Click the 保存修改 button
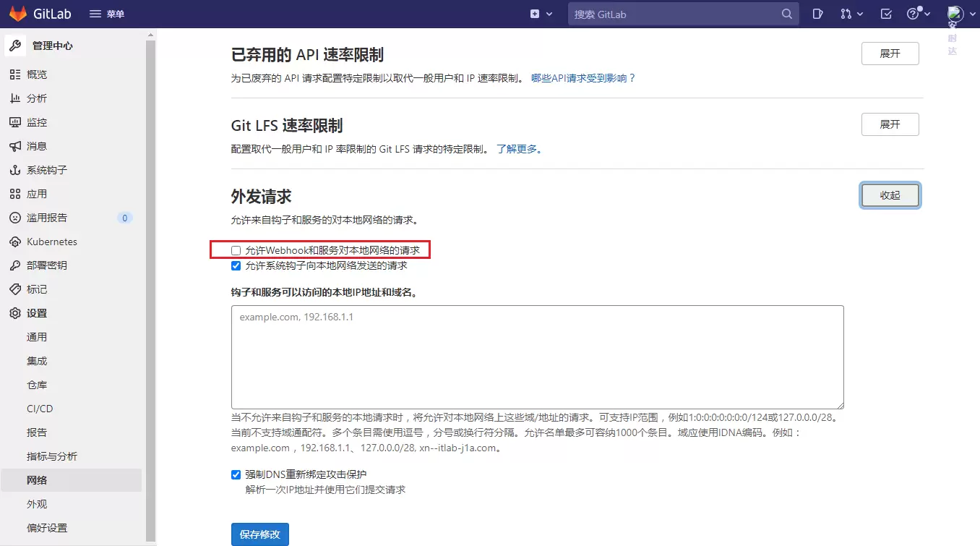This screenshot has width=980, height=546. coord(260,534)
